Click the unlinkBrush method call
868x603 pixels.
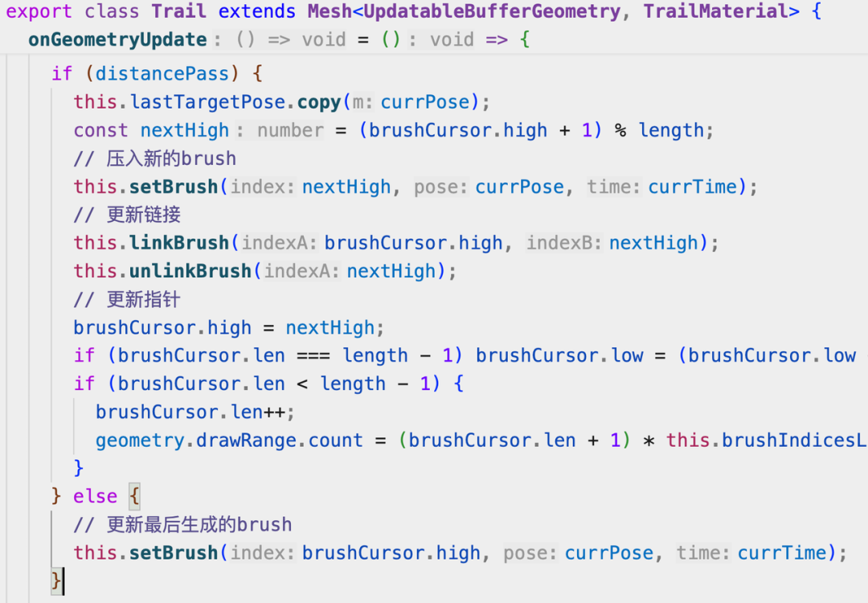tap(190, 271)
